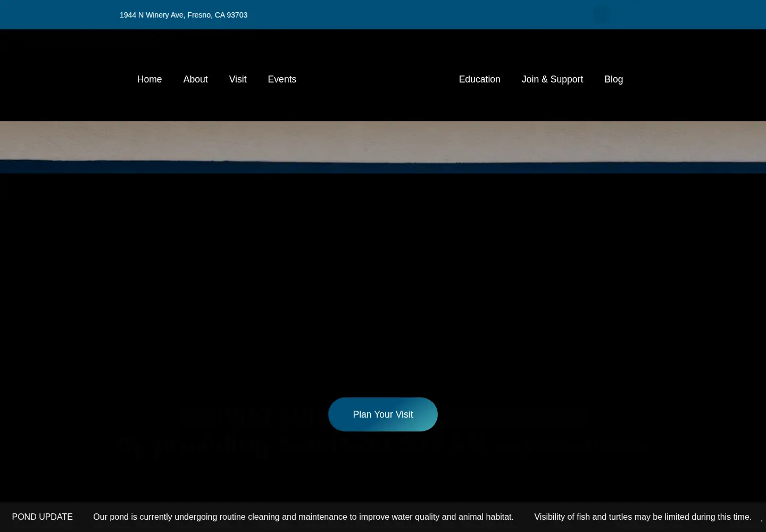Go to the Visit page
The width and height of the screenshot is (766, 532).
[238, 79]
